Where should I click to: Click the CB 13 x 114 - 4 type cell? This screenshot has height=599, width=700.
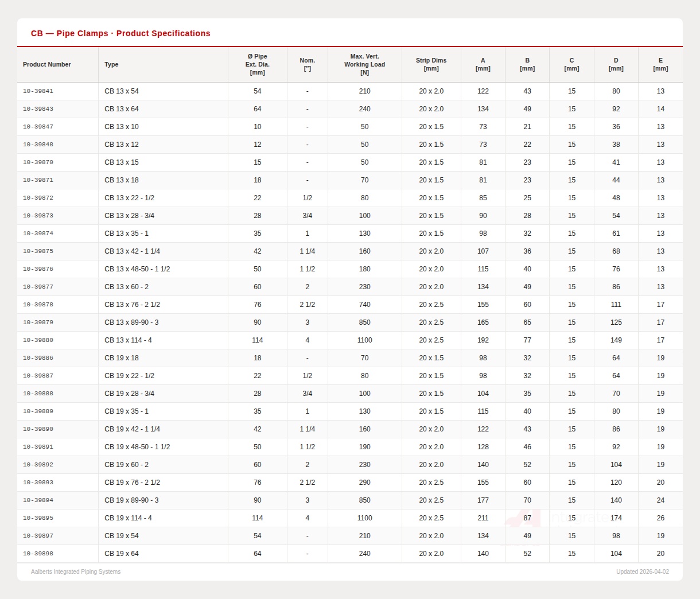(x=128, y=340)
